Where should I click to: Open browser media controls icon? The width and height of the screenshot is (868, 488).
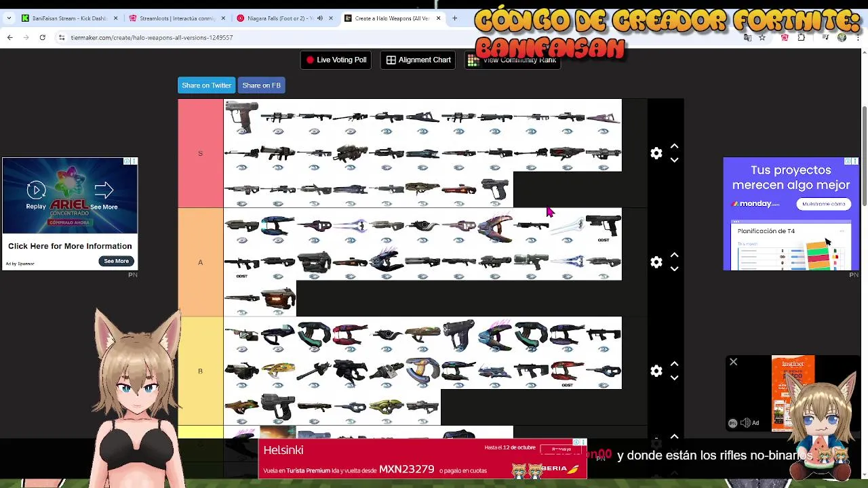coord(825,37)
